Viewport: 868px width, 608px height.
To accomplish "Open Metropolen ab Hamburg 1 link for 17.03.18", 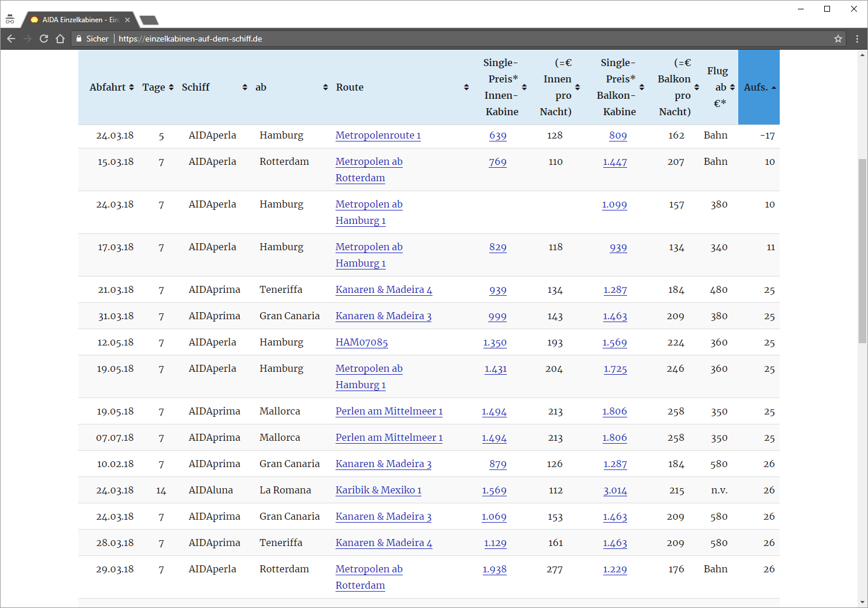I will coord(369,255).
